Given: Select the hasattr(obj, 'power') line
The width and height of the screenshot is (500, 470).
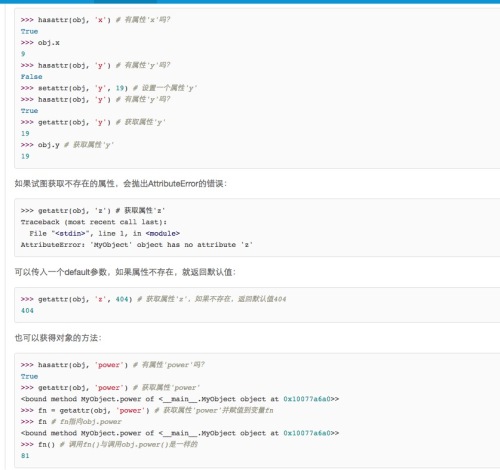Looking at the screenshot, I should [113, 365].
